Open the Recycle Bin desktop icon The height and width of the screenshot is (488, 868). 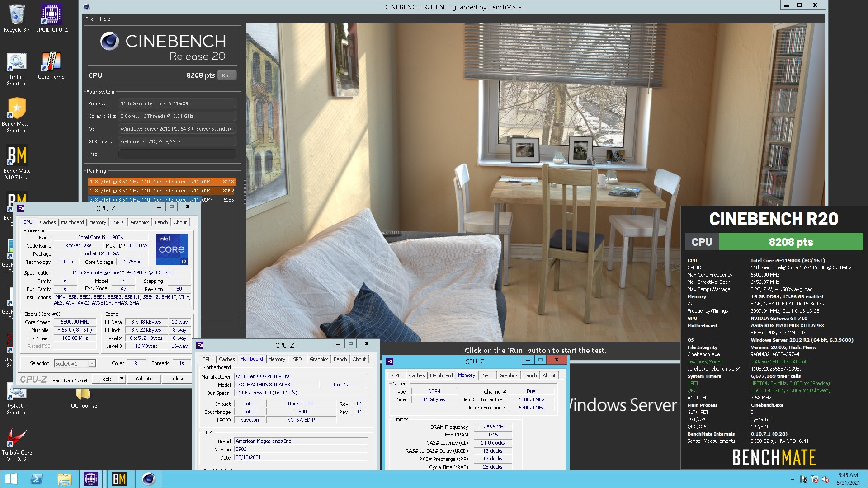17,19
